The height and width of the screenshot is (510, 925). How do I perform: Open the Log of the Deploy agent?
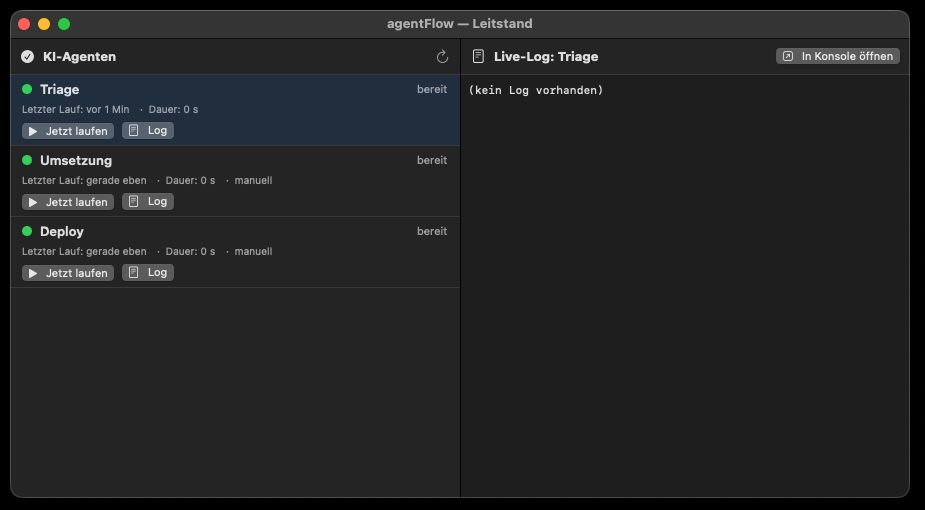[x=148, y=272]
